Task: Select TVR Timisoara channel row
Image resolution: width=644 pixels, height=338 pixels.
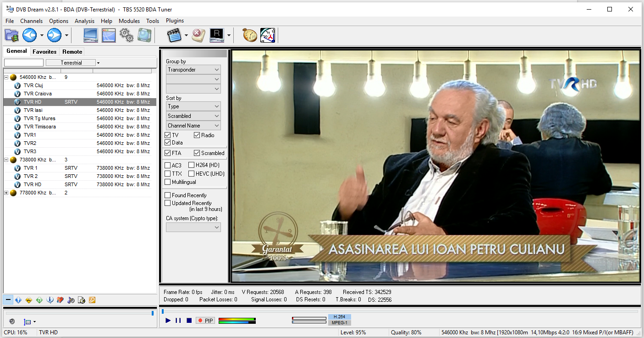Action: tap(80, 127)
